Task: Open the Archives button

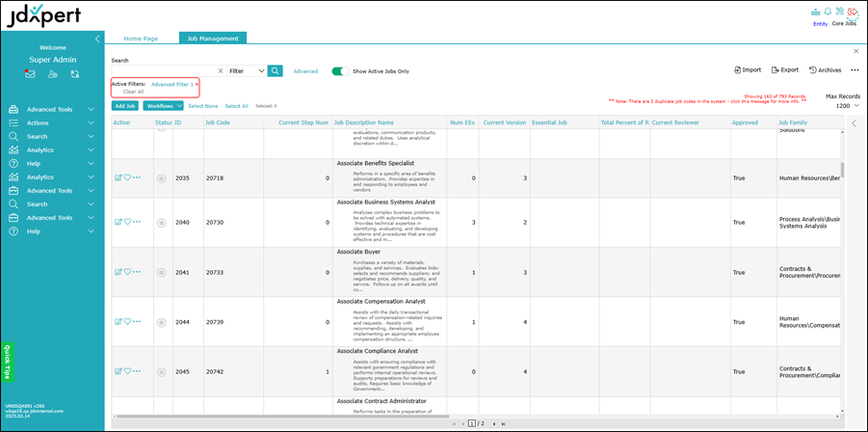Action: point(826,69)
